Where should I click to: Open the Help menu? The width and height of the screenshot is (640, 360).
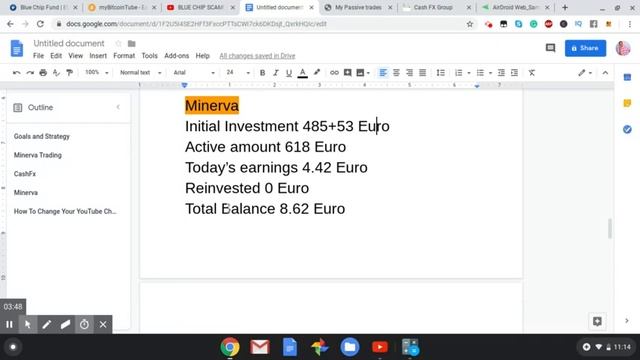point(202,56)
